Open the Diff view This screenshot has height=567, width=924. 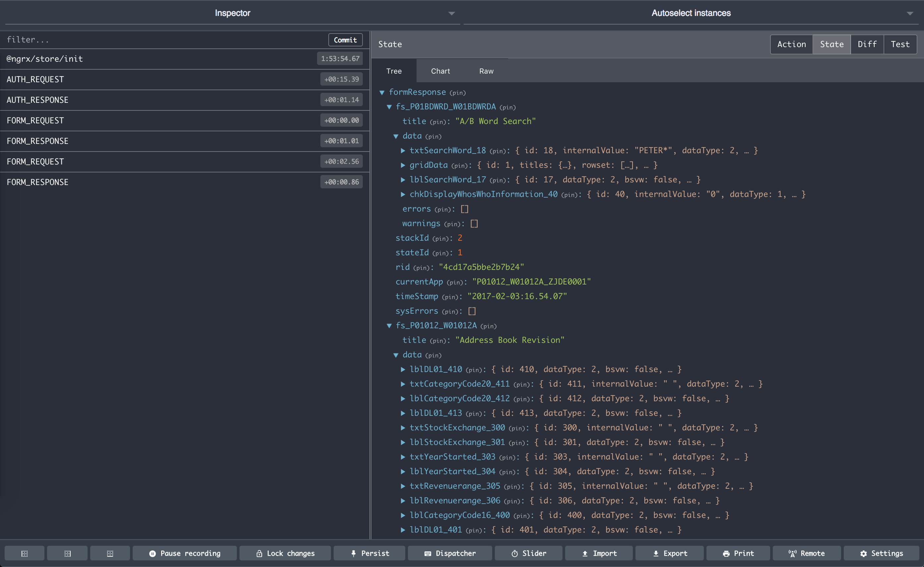click(867, 44)
